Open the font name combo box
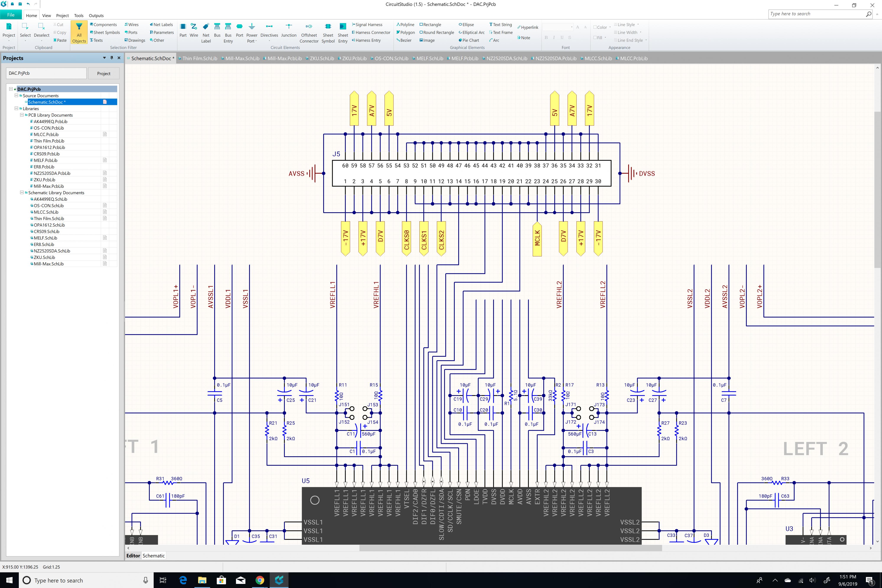Image resolution: width=882 pixels, height=588 pixels. (x=558, y=27)
